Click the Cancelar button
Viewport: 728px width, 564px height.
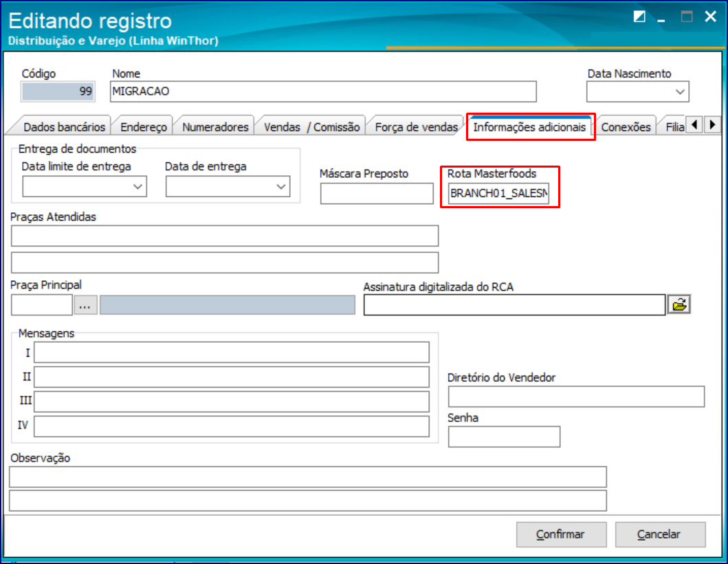point(660,534)
